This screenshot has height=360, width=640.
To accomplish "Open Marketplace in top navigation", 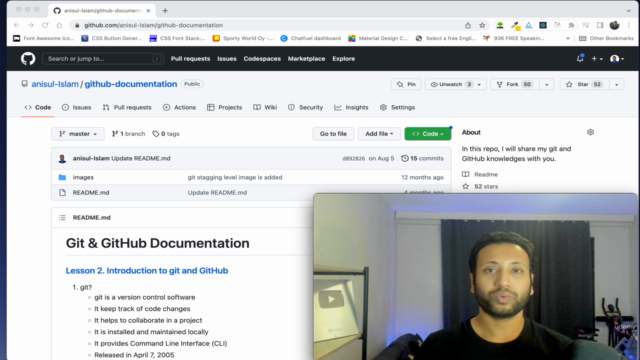I will [307, 59].
